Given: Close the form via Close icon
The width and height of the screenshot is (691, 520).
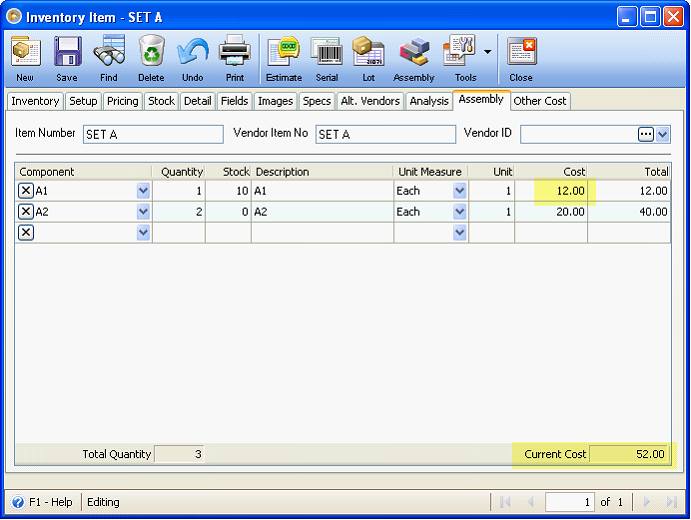Looking at the screenshot, I should click(521, 52).
